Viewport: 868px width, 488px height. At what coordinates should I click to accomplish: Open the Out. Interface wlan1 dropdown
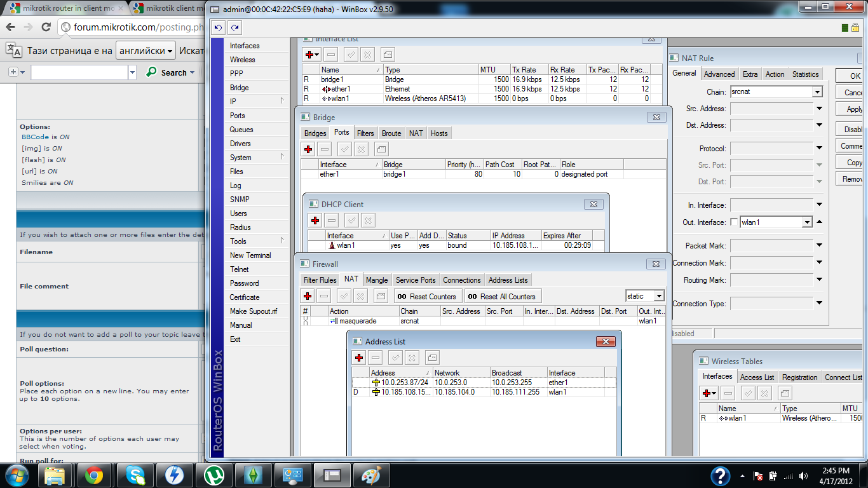click(x=807, y=222)
